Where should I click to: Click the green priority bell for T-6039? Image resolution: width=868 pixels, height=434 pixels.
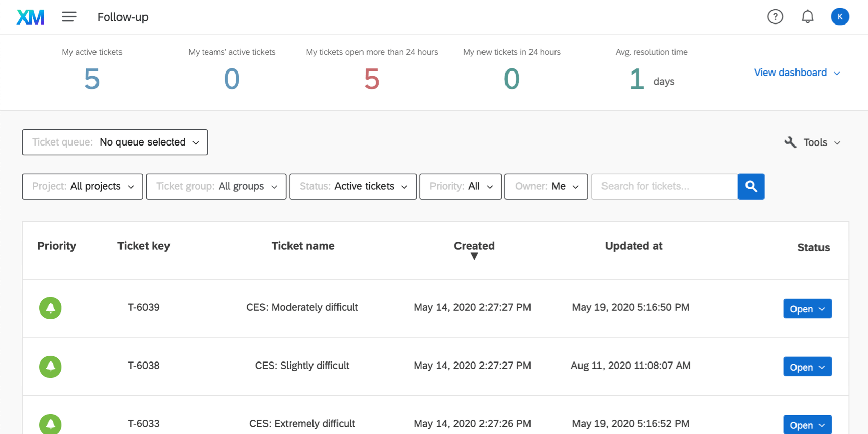pyautogui.click(x=51, y=308)
